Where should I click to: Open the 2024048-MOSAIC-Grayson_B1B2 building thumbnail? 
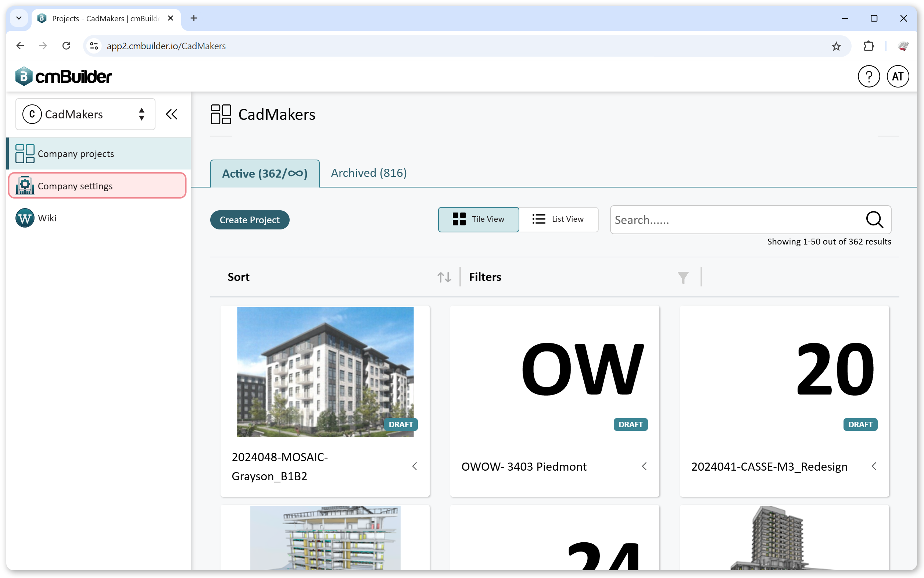pos(325,372)
